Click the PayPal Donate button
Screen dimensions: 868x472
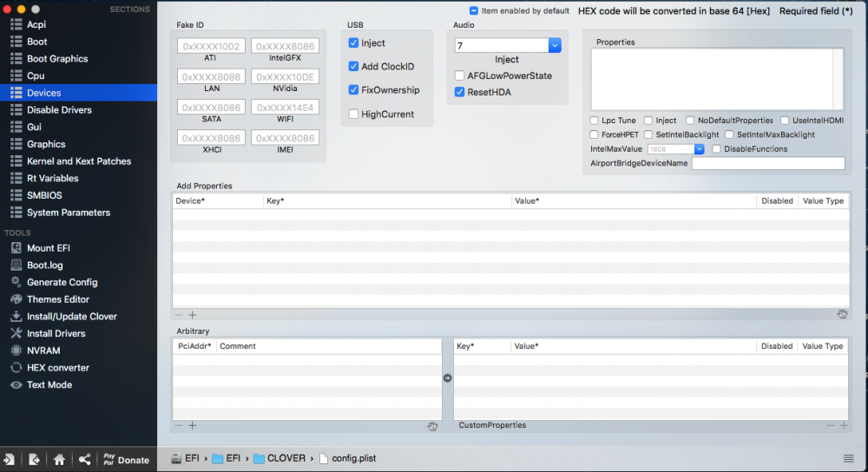point(126,459)
